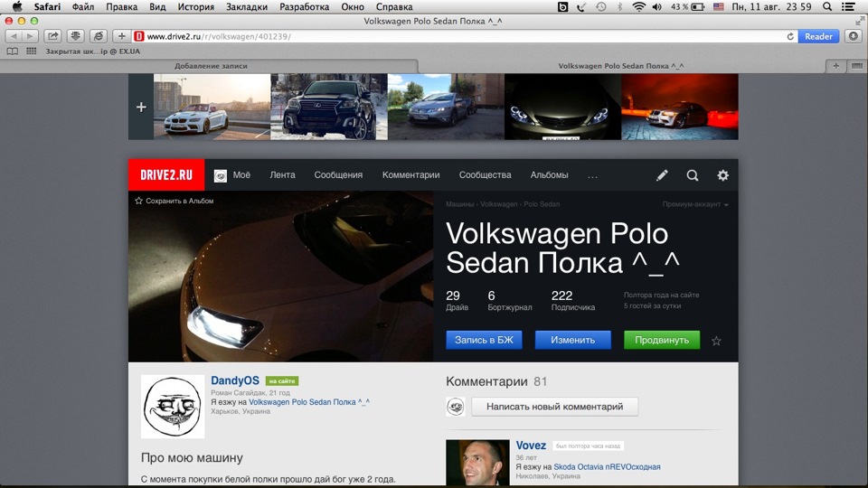Open the black Lexus SUV thumbnail
Screen dimensions: 868x488
(x=329, y=107)
